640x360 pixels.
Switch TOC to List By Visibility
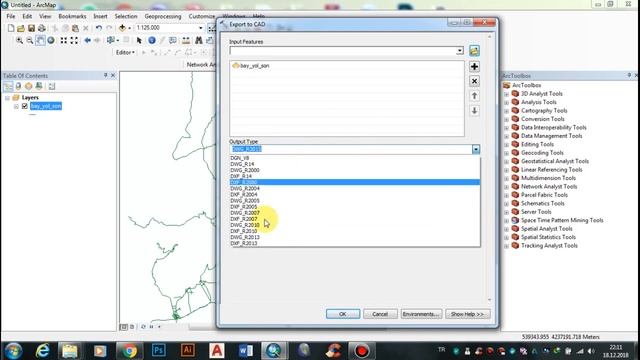(x=29, y=86)
